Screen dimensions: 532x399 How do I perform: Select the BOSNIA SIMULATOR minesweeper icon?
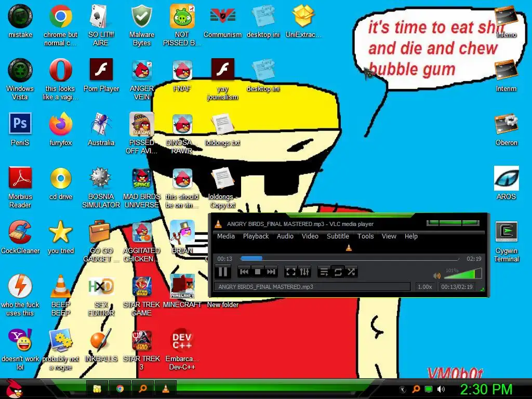point(101,187)
